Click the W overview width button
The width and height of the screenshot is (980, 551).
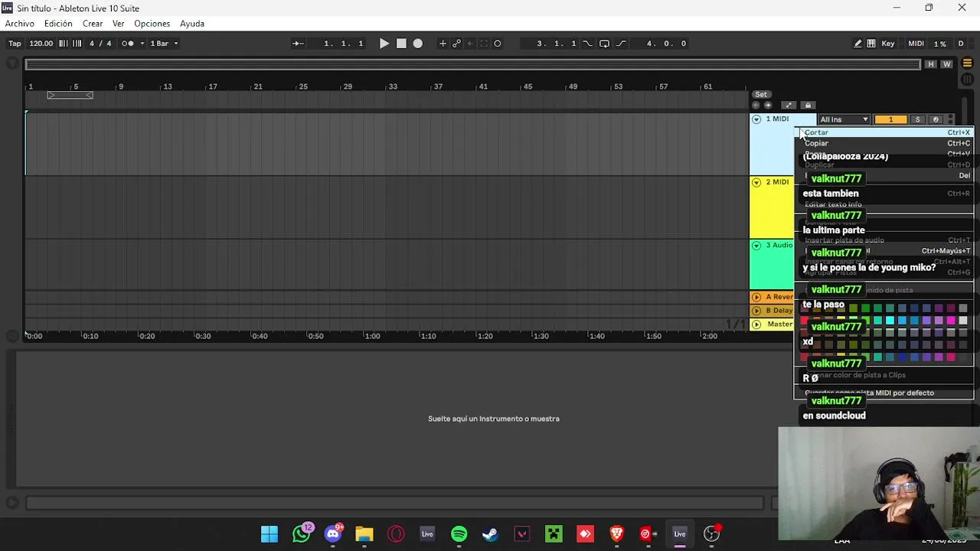pos(947,64)
